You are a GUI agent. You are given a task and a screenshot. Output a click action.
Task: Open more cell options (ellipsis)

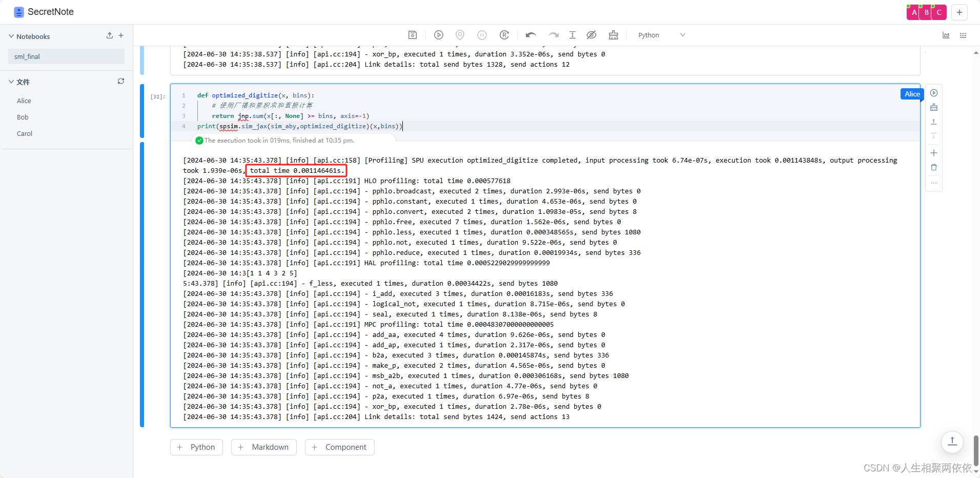pyautogui.click(x=934, y=183)
